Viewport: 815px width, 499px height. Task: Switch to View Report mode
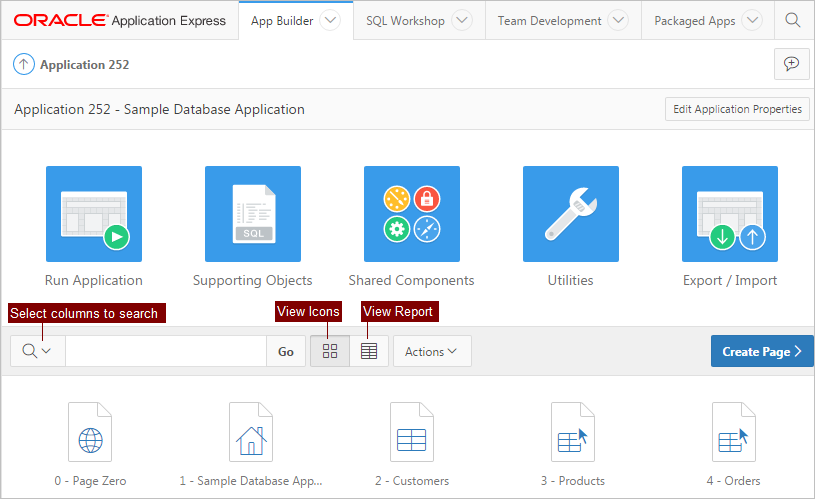pos(369,351)
